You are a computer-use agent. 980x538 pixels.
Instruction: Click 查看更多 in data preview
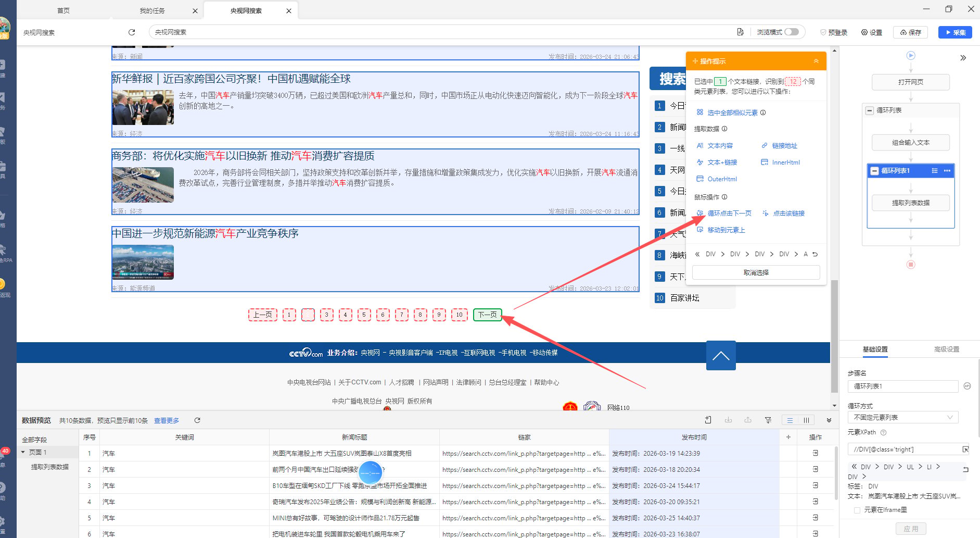[167, 421]
